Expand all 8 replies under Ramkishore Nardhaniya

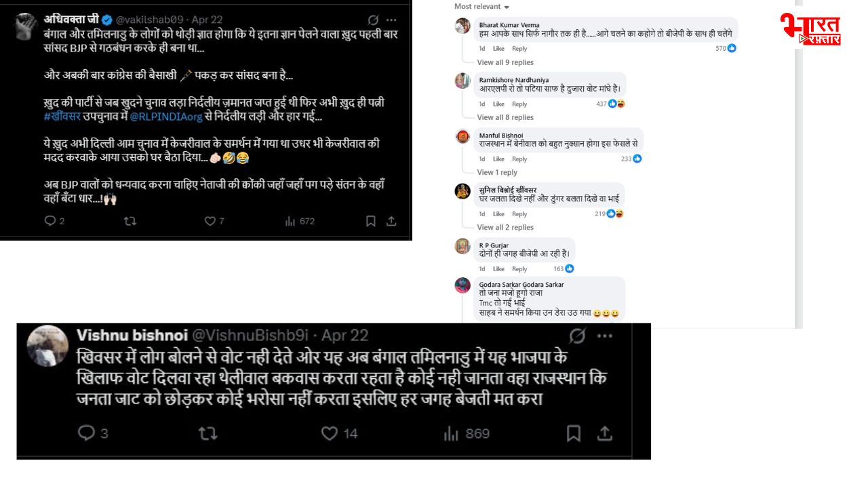click(x=505, y=117)
